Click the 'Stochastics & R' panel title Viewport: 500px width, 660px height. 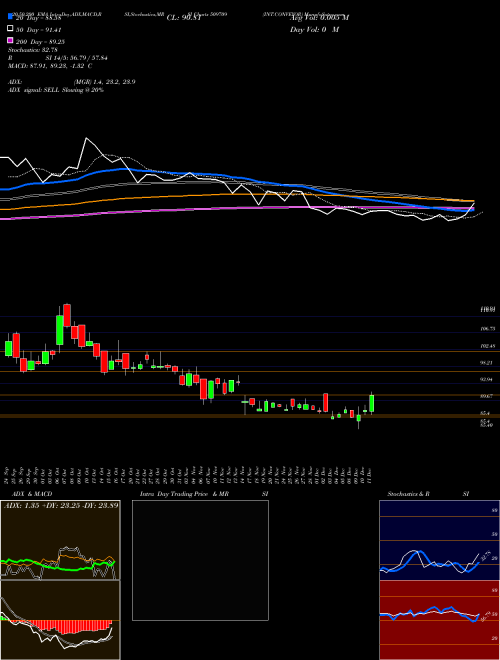pyautogui.click(x=408, y=494)
